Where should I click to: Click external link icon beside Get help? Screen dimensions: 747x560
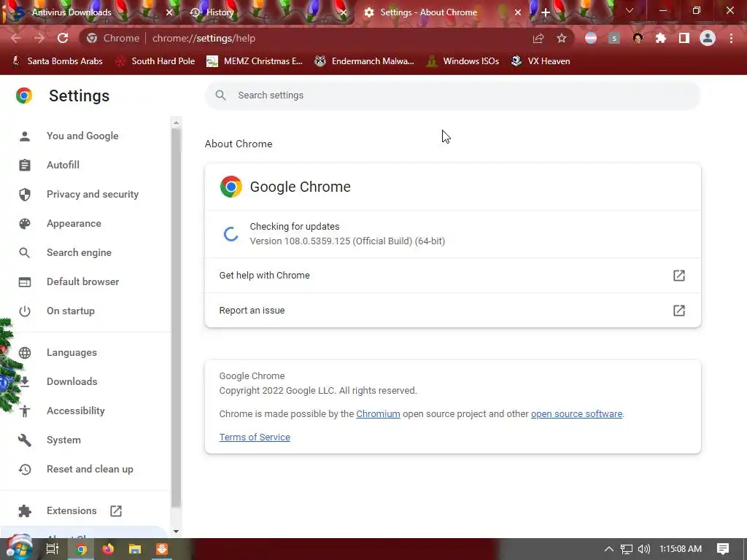679,275
